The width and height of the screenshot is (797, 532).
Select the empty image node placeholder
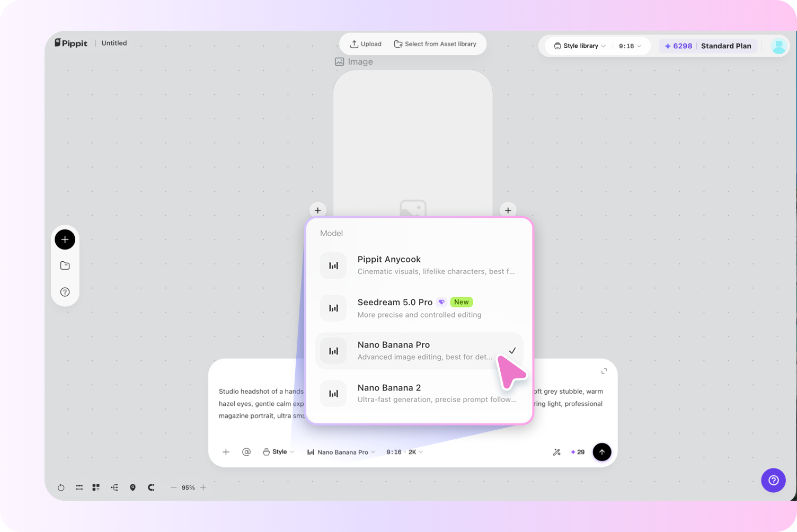[413, 143]
